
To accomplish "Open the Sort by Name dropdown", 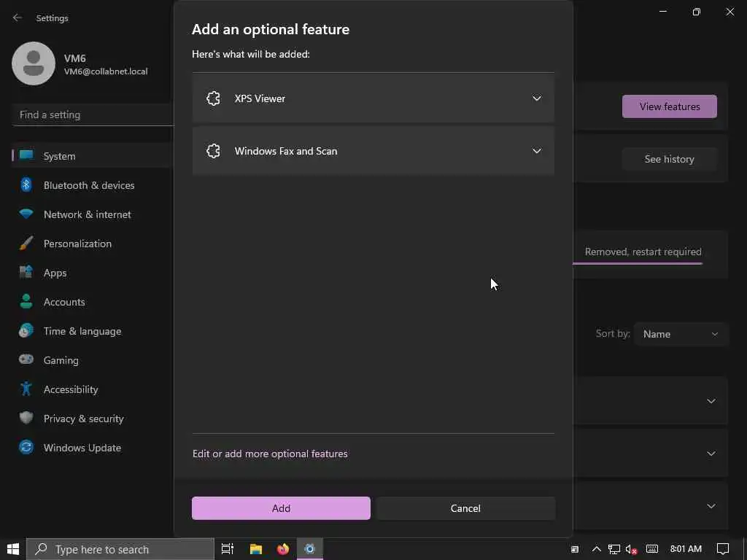I will (681, 334).
